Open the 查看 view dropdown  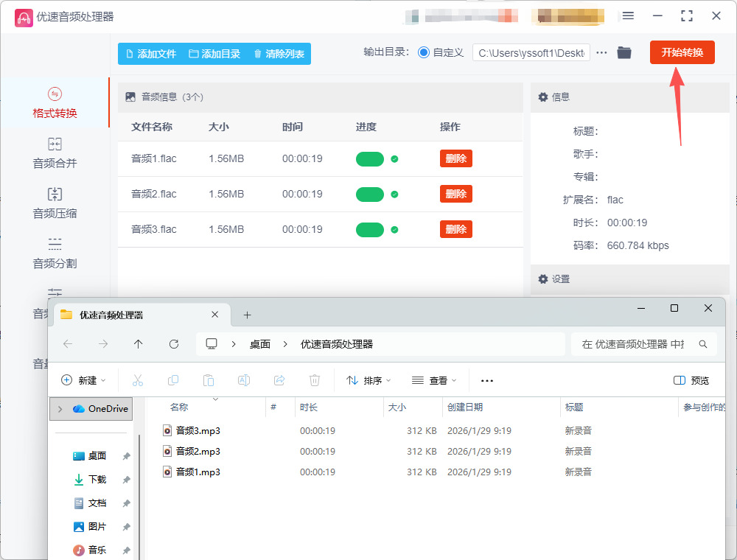coord(434,380)
